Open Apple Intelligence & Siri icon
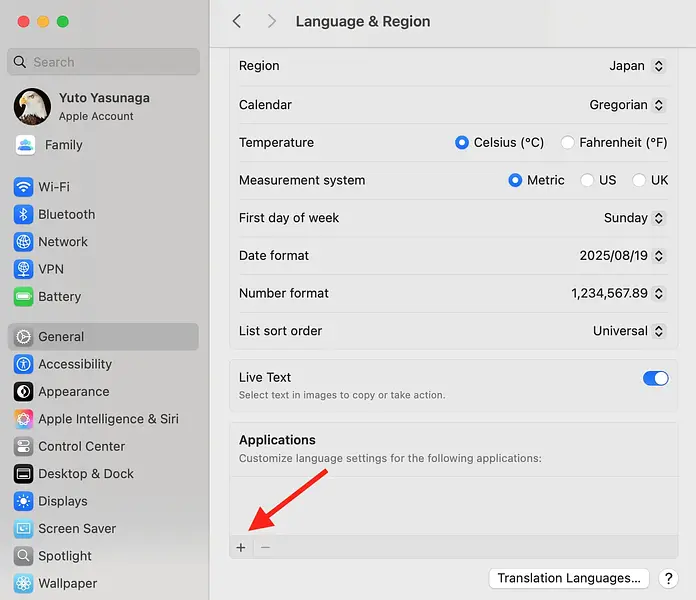Image resolution: width=696 pixels, height=600 pixels. pos(24,419)
